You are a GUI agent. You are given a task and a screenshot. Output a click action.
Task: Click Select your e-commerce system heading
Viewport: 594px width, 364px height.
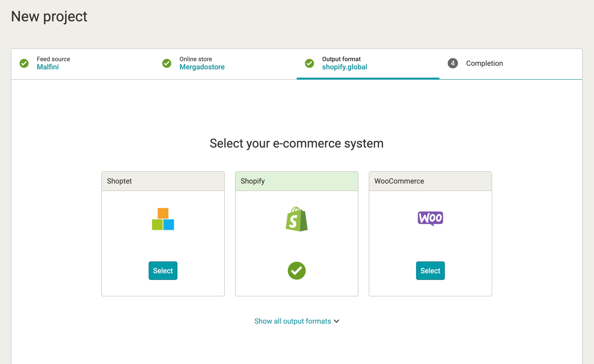coord(297,144)
